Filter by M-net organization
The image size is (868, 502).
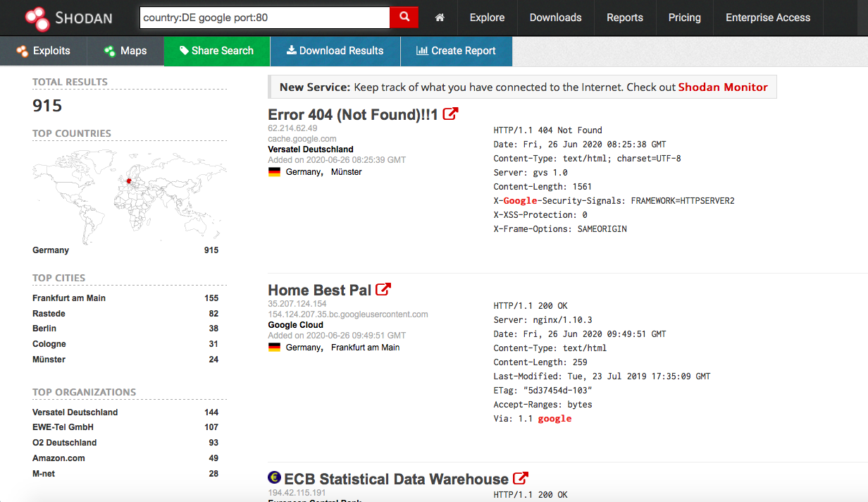tap(44, 474)
